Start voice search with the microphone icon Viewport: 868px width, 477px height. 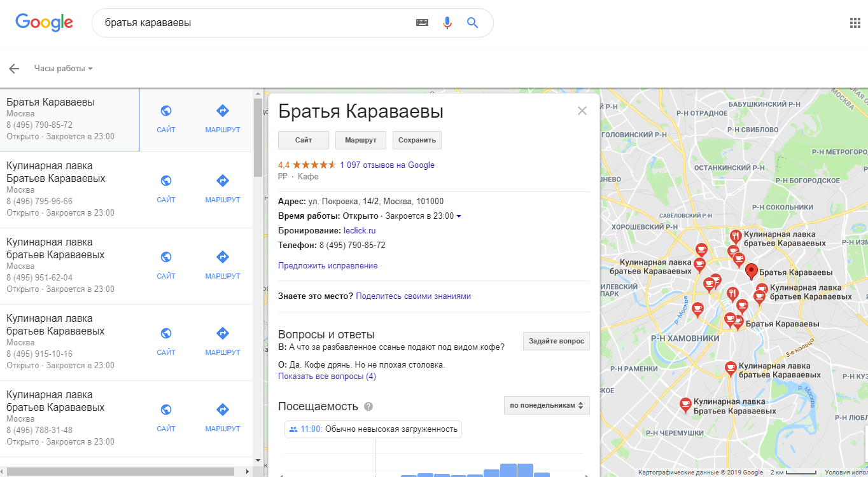coord(447,23)
